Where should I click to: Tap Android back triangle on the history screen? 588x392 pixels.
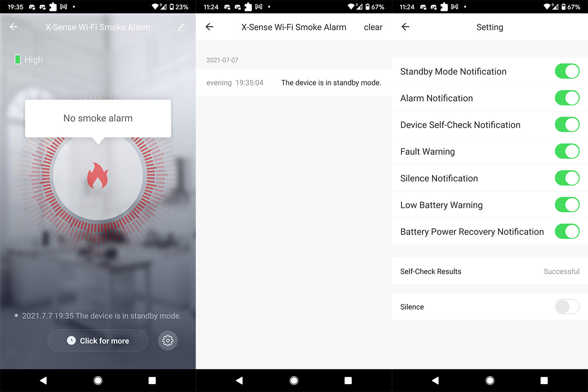(239, 380)
